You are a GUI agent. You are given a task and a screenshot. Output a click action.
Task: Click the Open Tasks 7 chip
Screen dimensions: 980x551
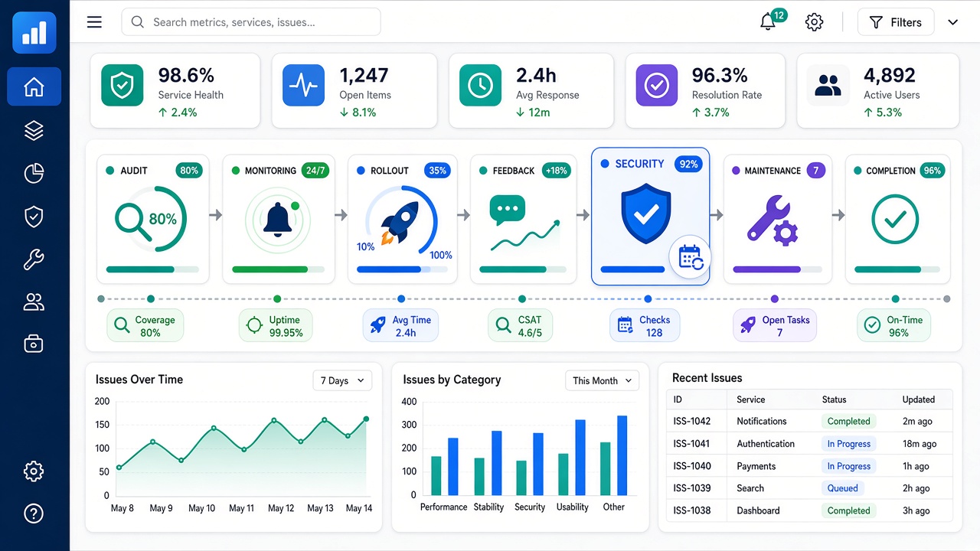(775, 326)
